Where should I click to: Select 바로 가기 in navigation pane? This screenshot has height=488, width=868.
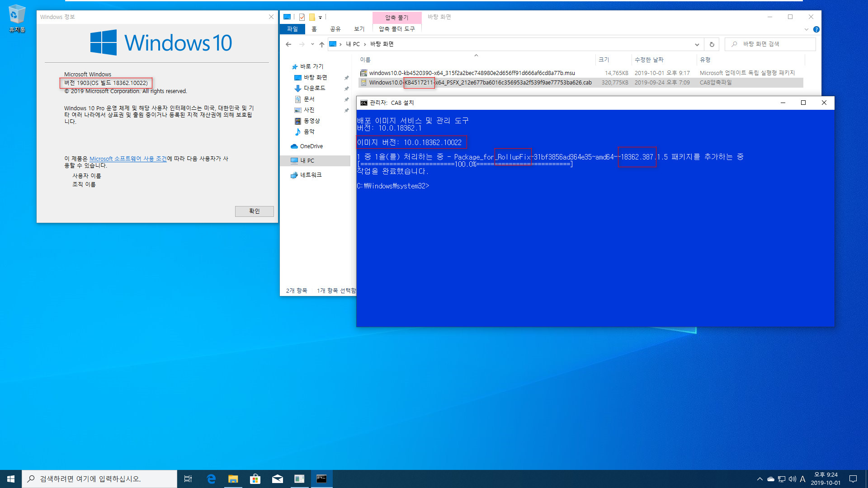[x=311, y=66]
